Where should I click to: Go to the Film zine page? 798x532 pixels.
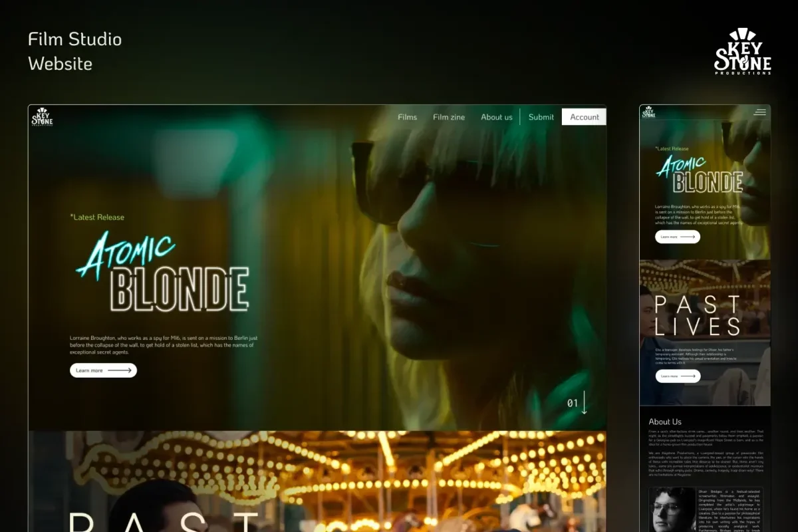449,117
